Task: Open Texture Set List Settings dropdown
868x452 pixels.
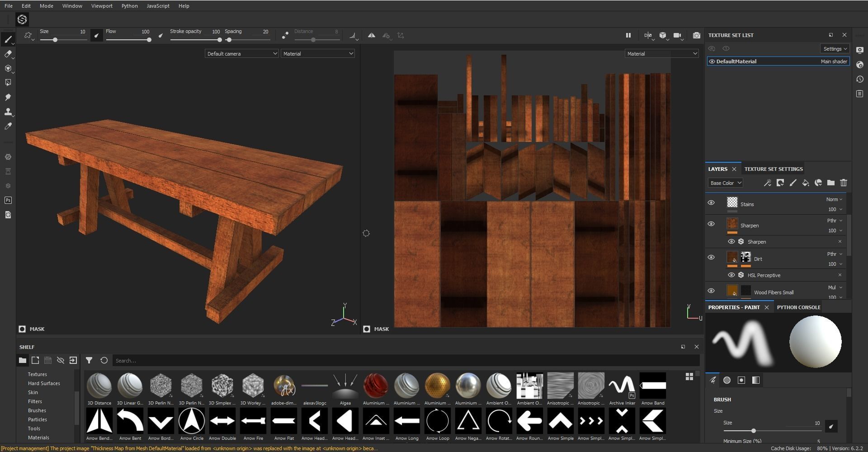Action: pos(835,49)
